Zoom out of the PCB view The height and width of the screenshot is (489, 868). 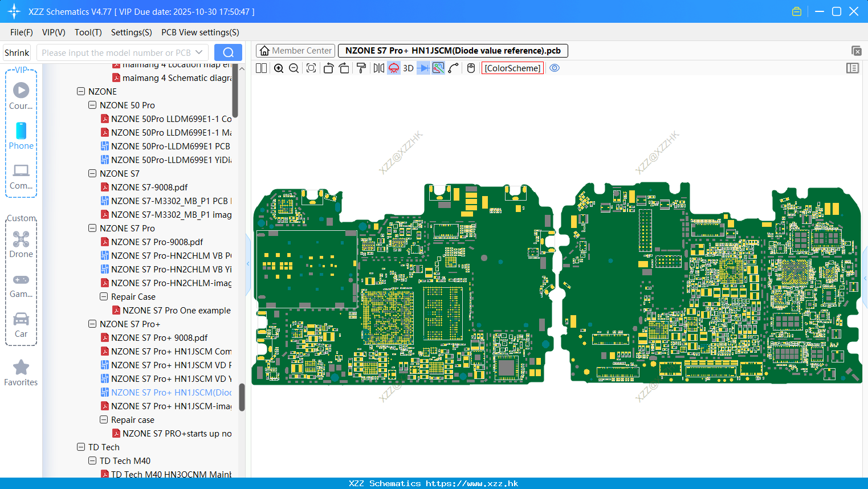point(294,68)
